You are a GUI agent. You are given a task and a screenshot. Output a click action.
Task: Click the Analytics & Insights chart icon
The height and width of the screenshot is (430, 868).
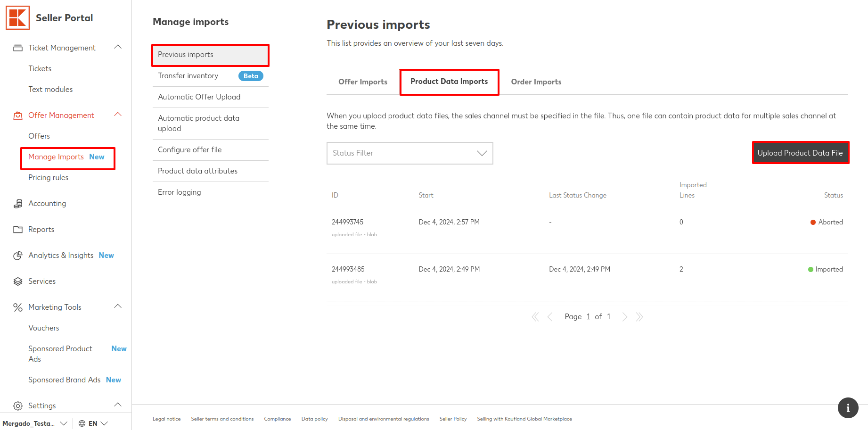click(x=18, y=256)
